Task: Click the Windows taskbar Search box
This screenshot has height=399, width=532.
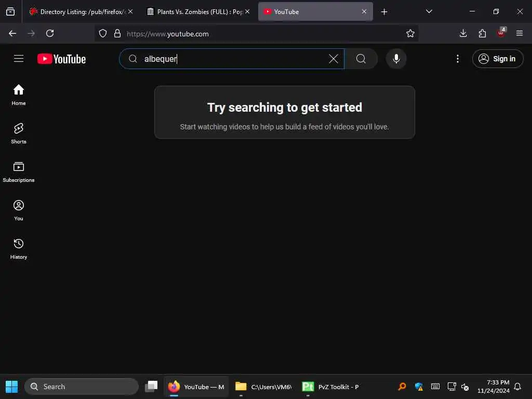Action: click(82, 387)
